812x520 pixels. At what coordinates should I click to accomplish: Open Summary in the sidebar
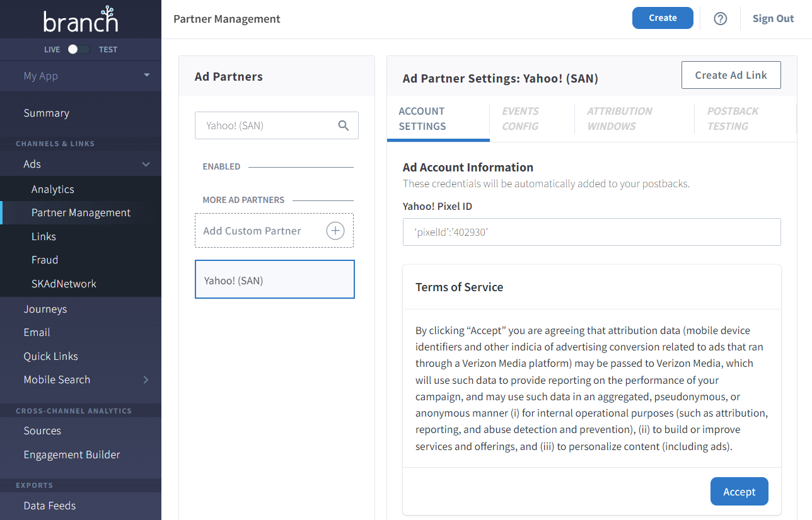[x=47, y=113]
